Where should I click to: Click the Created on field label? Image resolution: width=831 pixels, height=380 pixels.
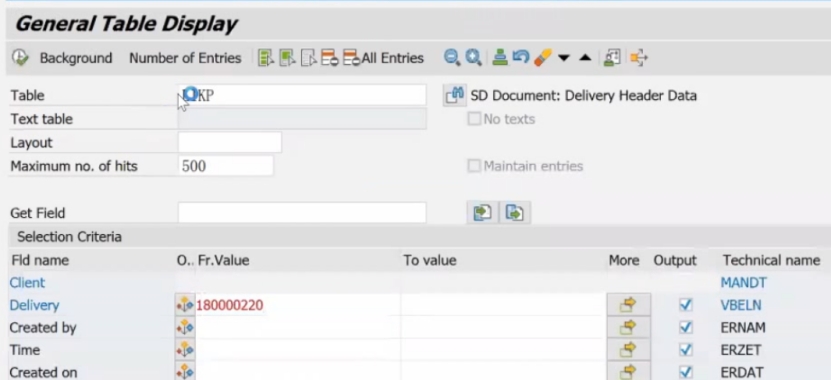[43, 372]
